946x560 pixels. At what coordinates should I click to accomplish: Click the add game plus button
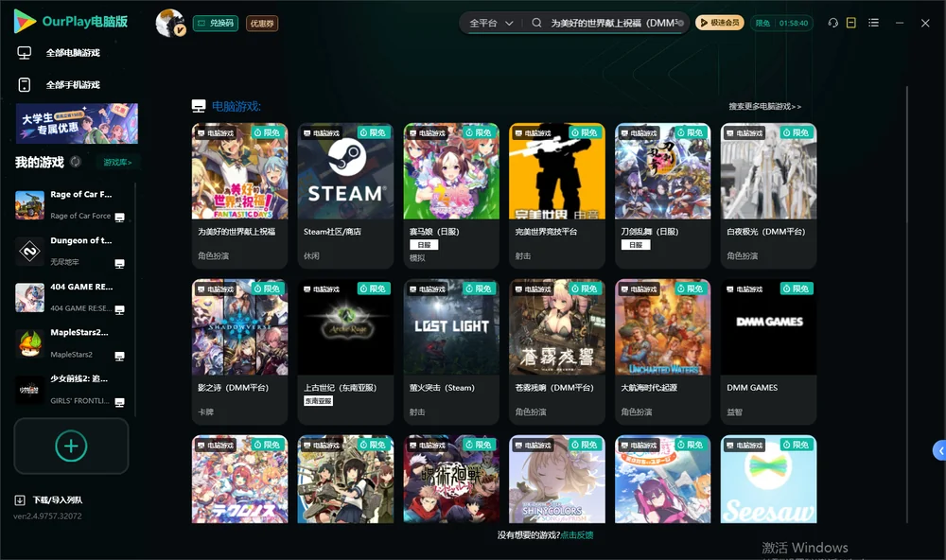71,446
